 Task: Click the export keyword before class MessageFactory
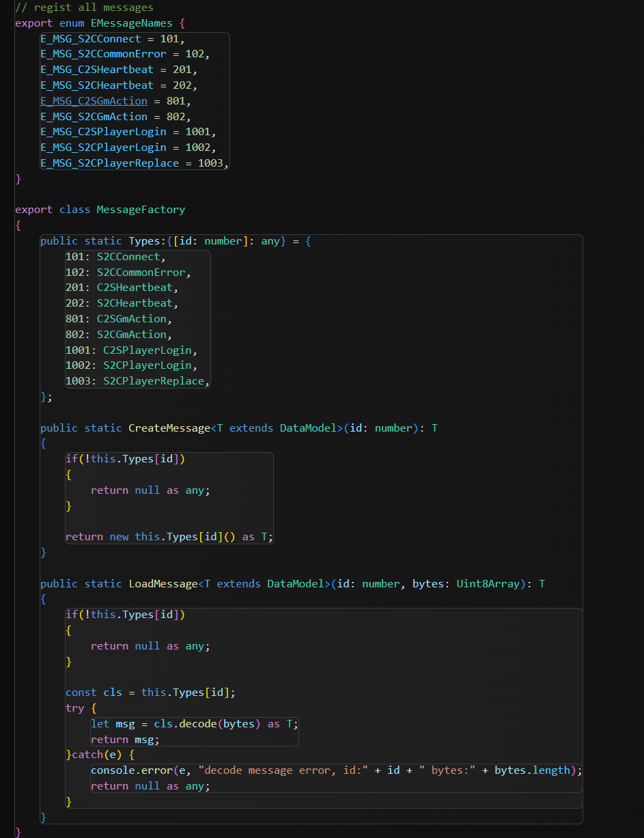tap(33, 210)
